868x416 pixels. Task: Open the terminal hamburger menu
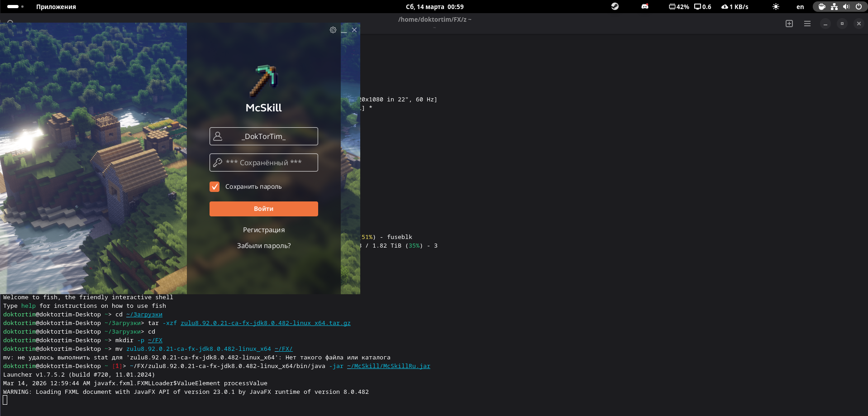(x=807, y=24)
